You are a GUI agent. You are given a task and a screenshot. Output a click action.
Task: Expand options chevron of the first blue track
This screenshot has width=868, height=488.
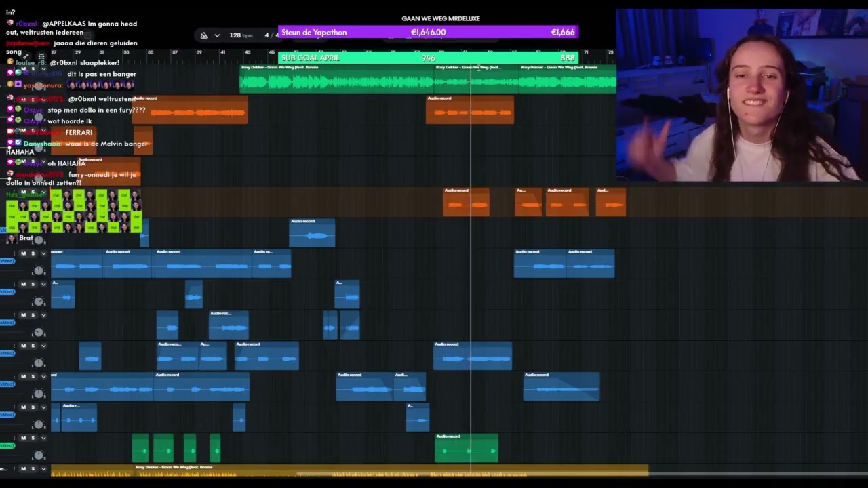(x=43, y=253)
